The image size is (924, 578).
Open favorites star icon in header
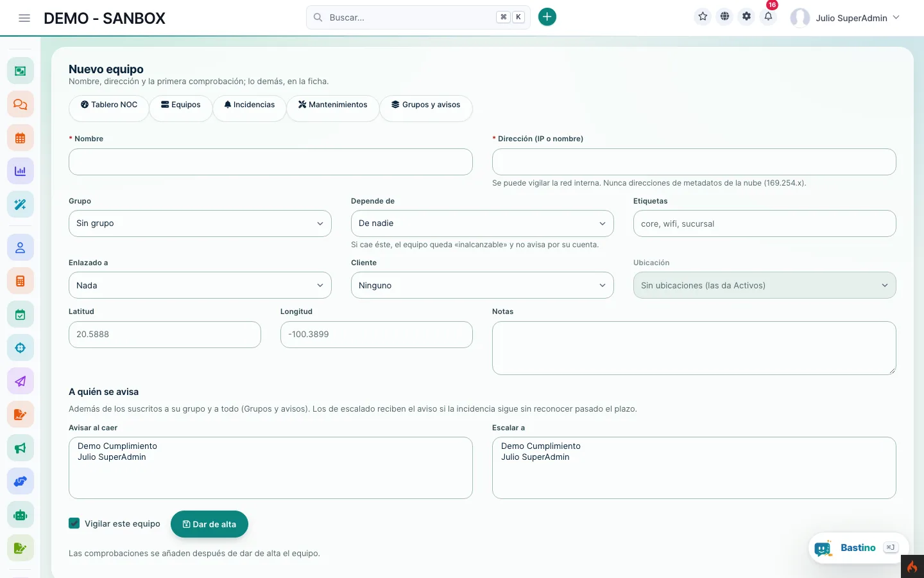[703, 17]
